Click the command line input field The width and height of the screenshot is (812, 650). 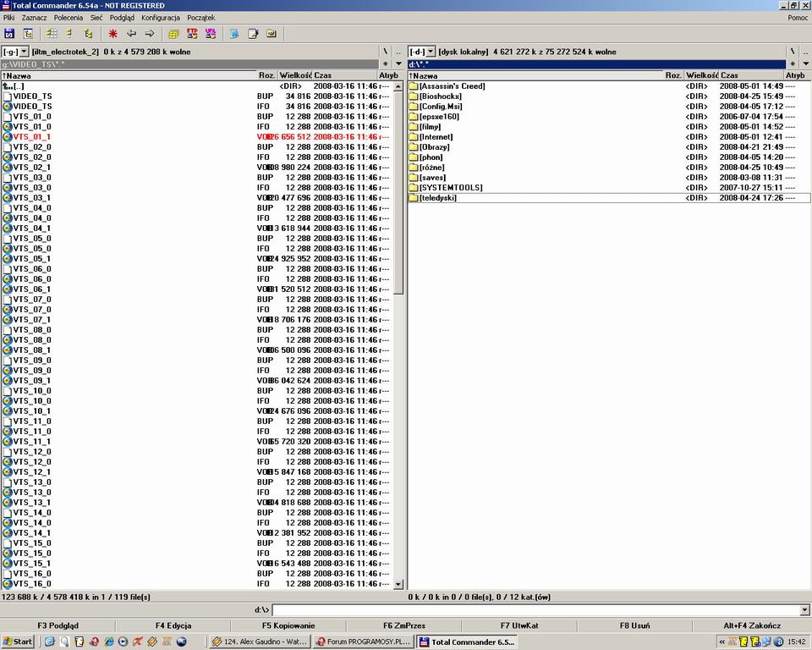click(536, 610)
